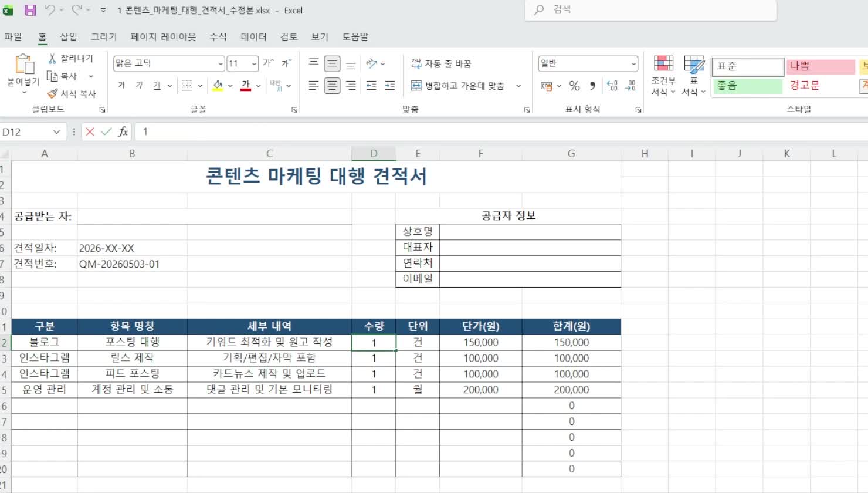The image size is (868, 493).
Task: Cancel formula entry with the X icon
Action: (x=90, y=132)
